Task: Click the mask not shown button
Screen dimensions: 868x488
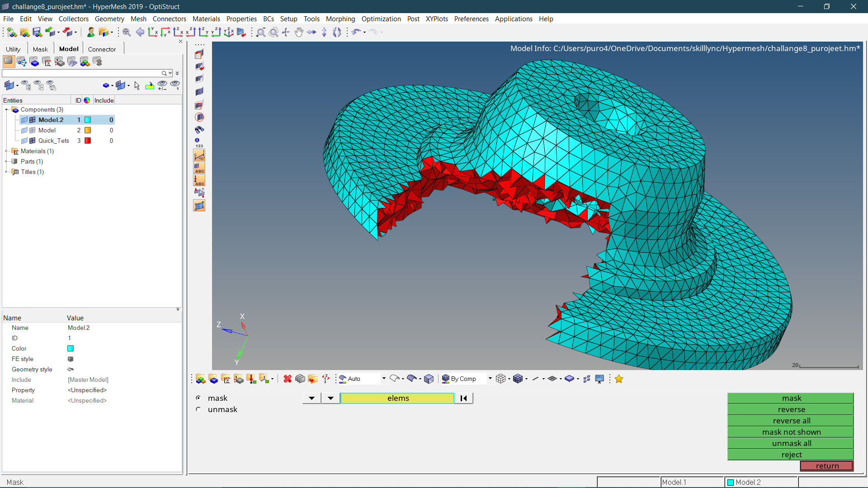Action: pos(791,432)
